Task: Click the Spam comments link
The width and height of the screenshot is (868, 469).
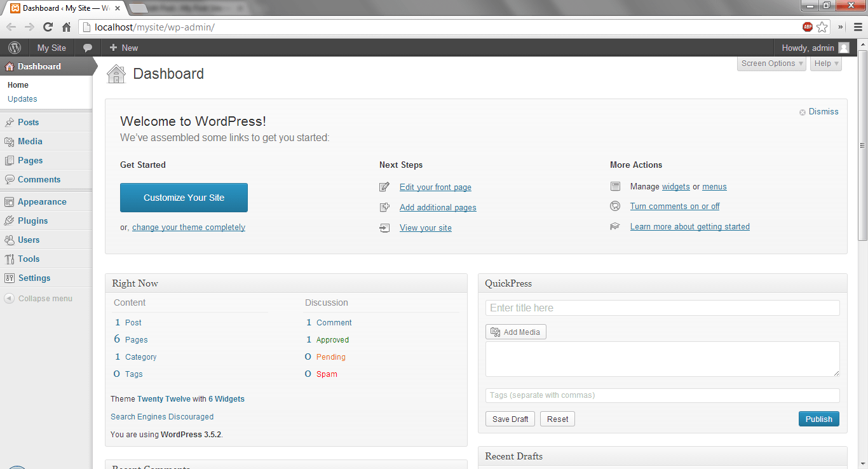Action: point(327,374)
